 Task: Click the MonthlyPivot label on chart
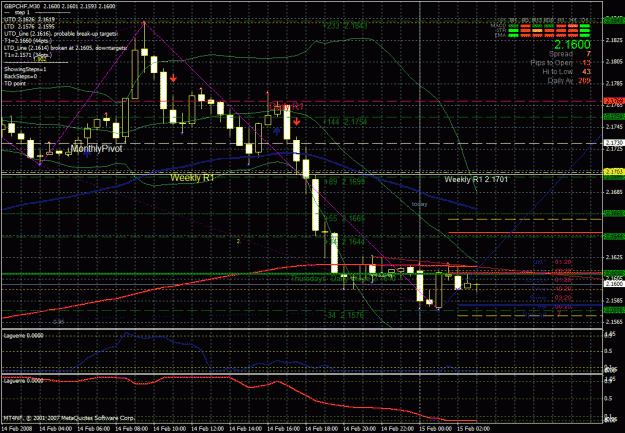pyautogui.click(x=96, y=149)
